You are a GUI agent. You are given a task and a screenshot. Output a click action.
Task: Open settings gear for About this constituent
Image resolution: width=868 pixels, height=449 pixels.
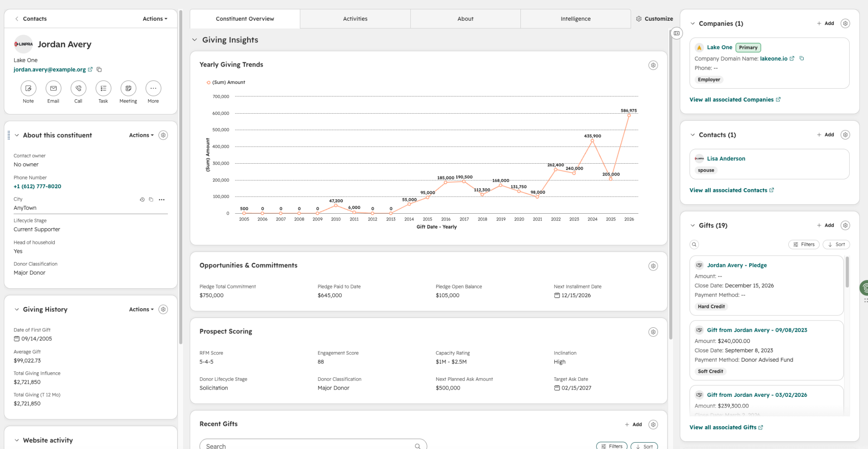coord(163,135)
